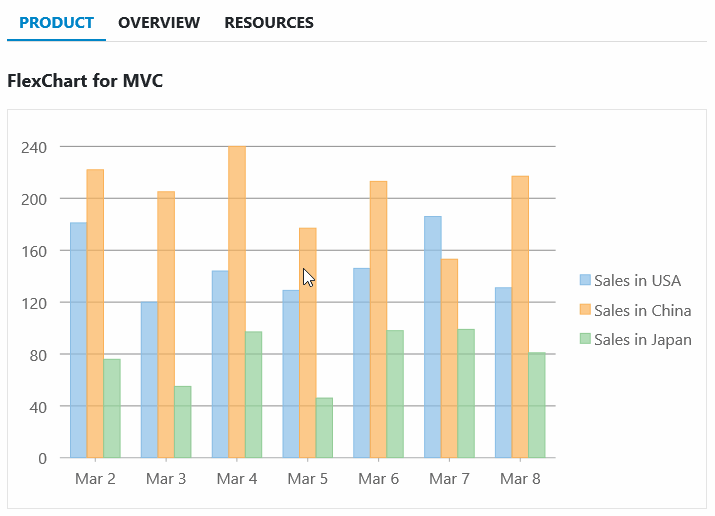Click the Mar 4 orange China bar

coord(237,302)
